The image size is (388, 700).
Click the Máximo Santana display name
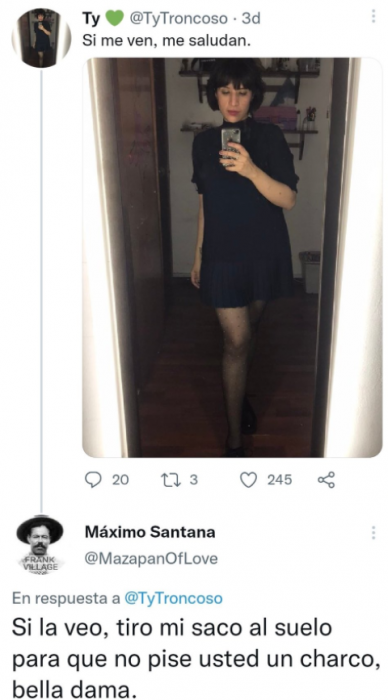pos(150,532)
